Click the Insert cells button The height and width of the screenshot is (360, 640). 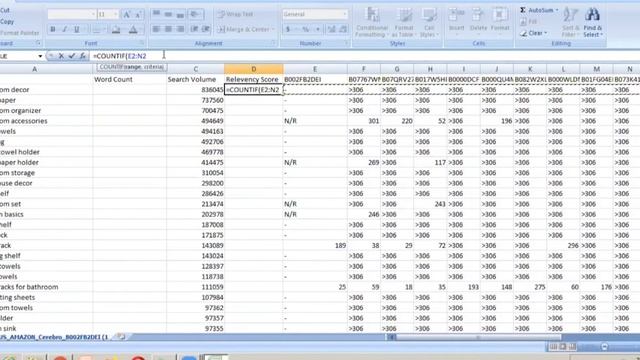[456, 20]
